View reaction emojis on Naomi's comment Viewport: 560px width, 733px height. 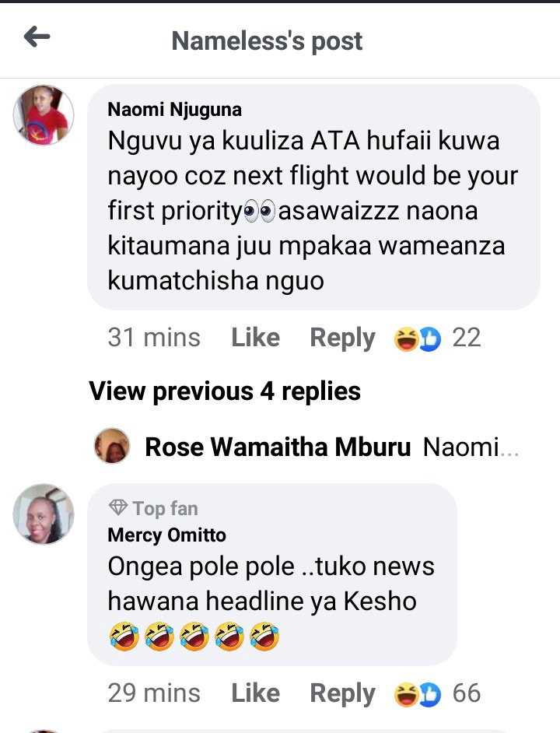(418, 338)
